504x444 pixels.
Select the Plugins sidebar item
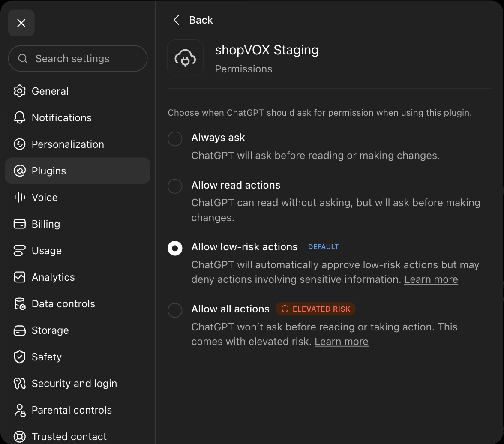pos(78,171)
